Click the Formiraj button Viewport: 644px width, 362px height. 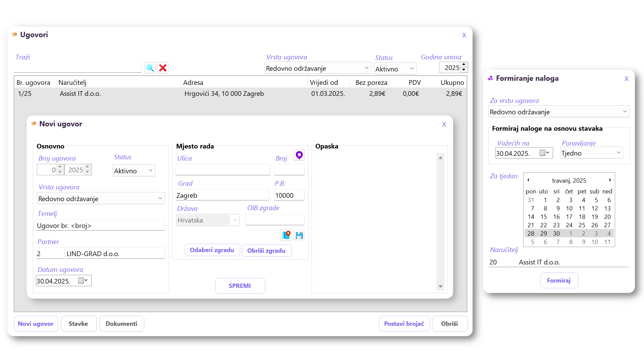click(x=559, y=281)
